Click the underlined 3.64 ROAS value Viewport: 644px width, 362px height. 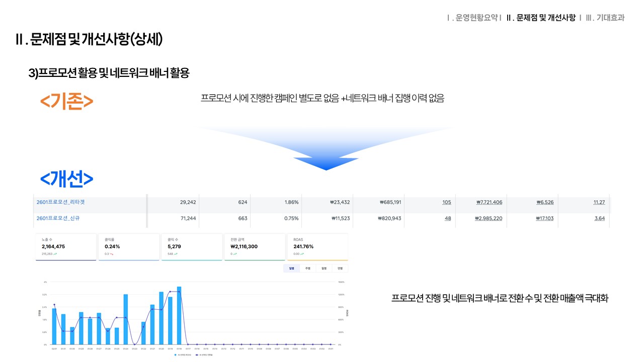point(599,219)
